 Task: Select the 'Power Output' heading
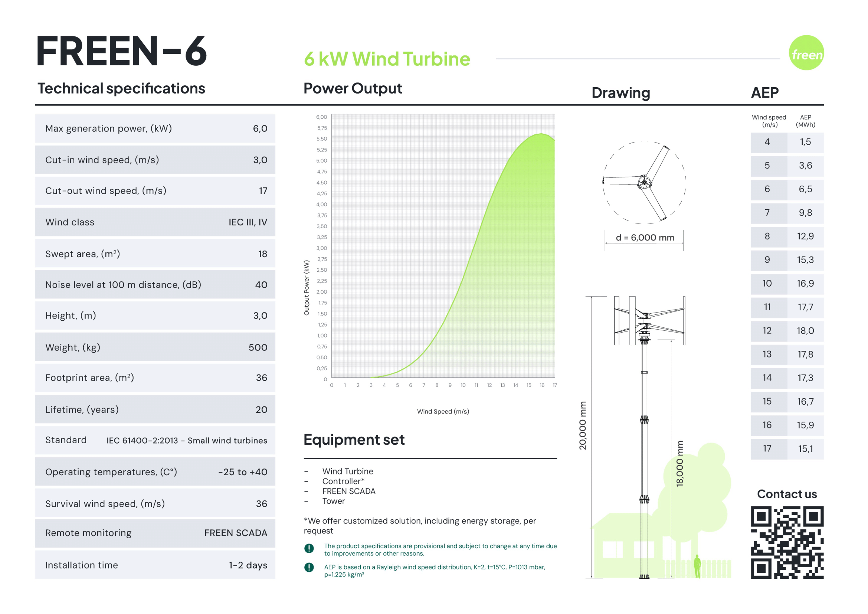[x=353, y=88]
